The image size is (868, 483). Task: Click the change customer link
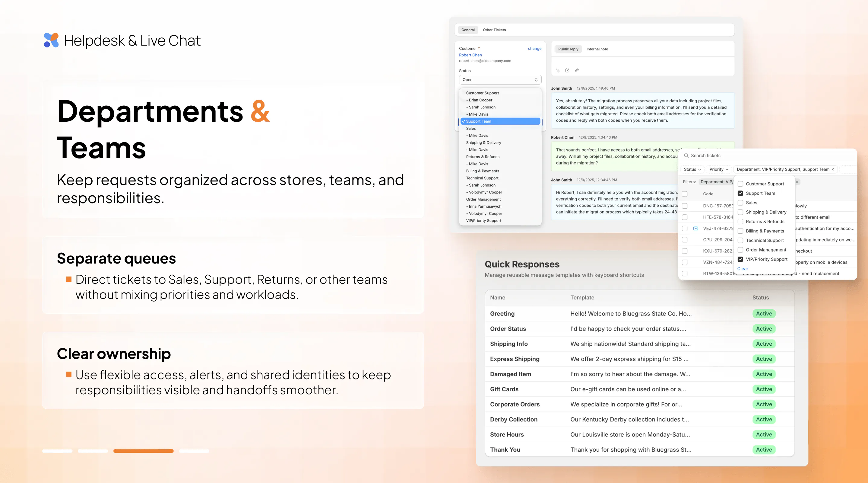pos(534,49)
